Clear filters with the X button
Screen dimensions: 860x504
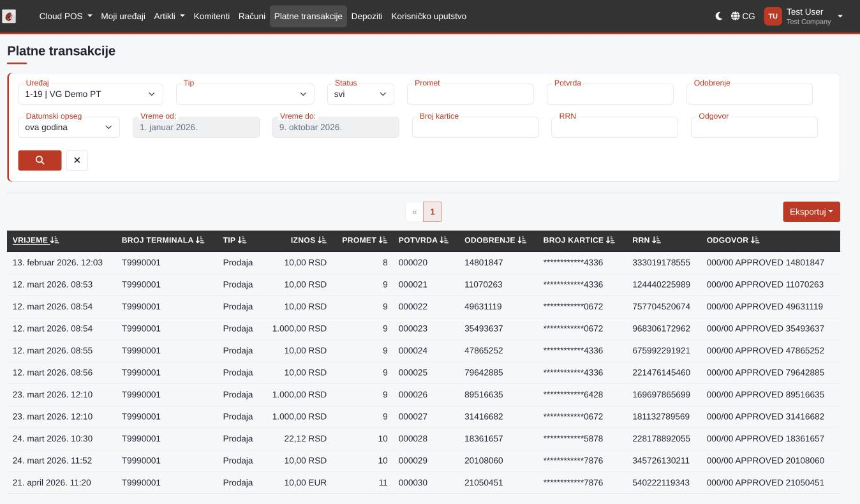(x=77, y=160)
